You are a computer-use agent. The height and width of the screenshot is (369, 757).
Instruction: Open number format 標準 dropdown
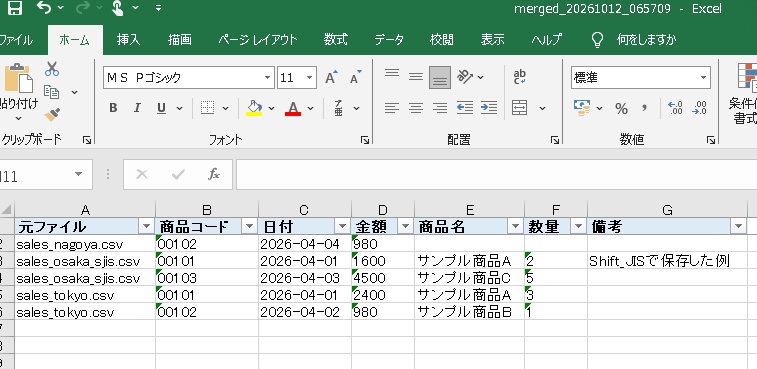[703, 78]
